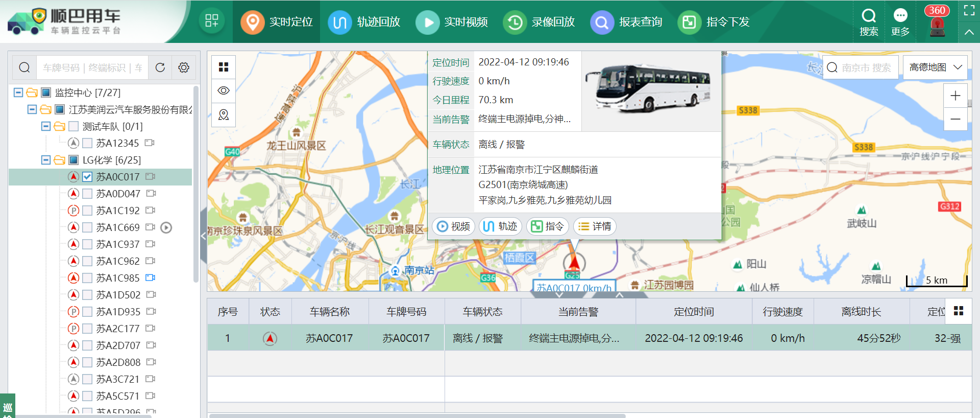Collapse the LG化学 tree group
Image resolution: width=980 pixels, height=418 pixels.
click(46, 160)
